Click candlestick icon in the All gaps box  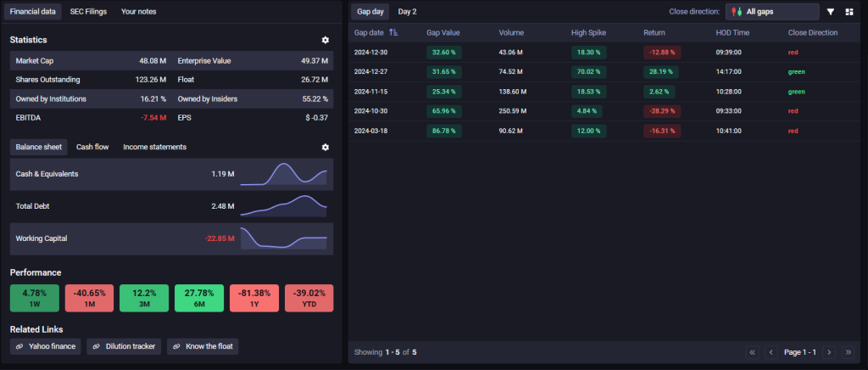pyautogui.click(x=737, y=12)
